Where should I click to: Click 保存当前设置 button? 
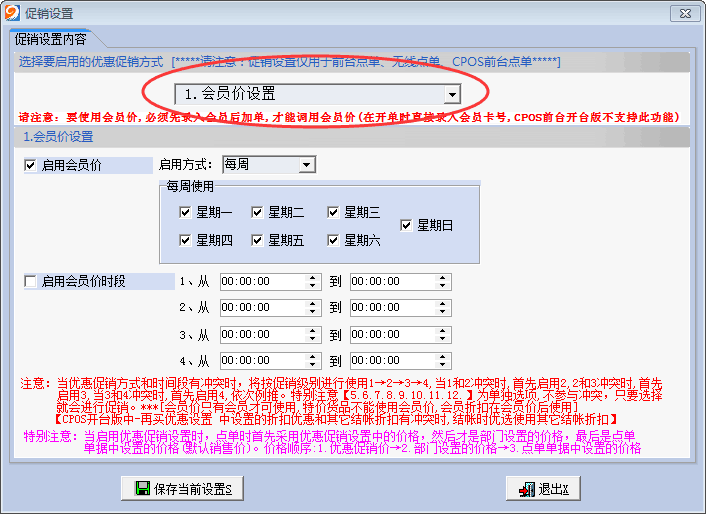tap(182, 488)
